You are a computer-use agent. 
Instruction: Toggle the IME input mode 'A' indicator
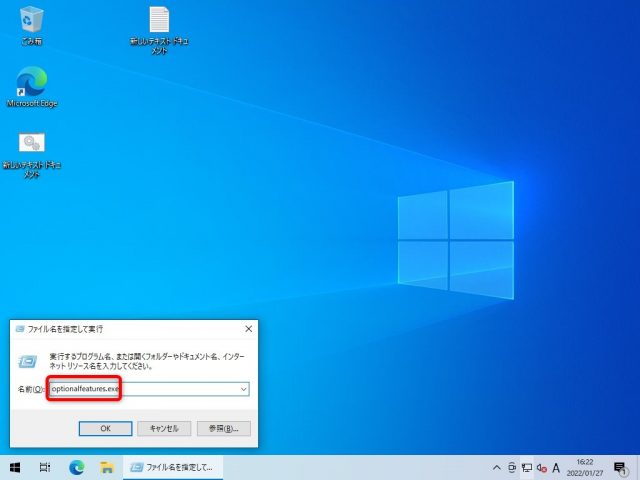point(556,467)
